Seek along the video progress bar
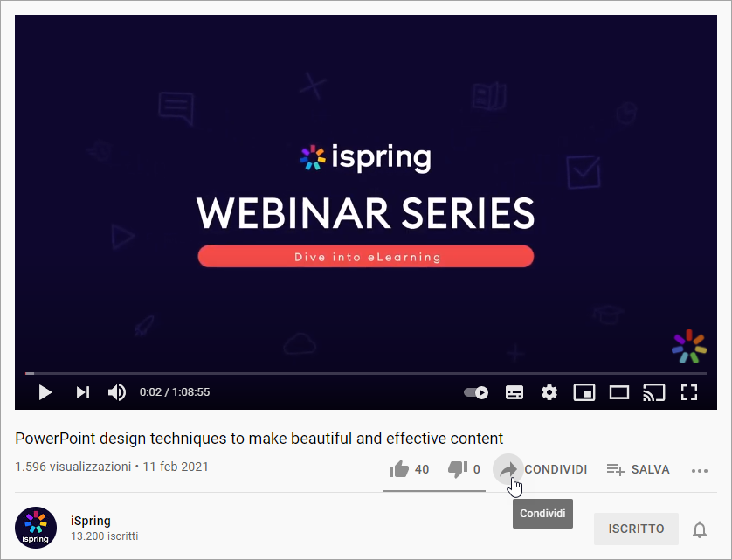 pos(349,373)
